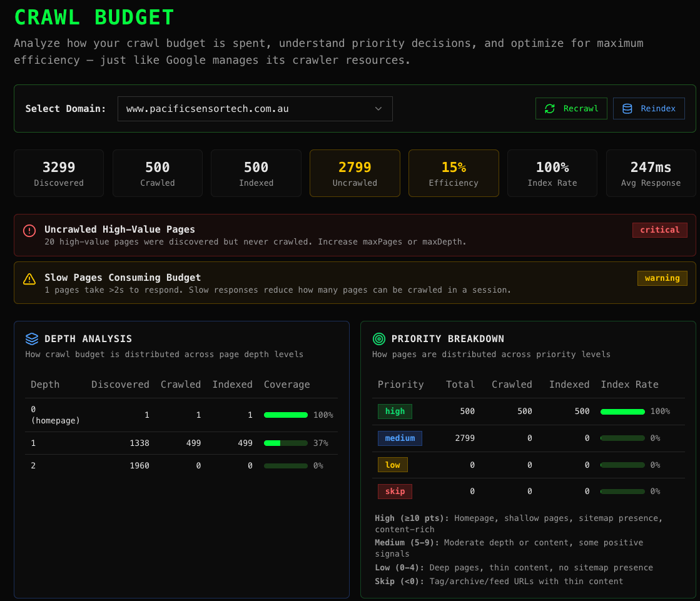Click the PRIORITY BREAKDOWN heading
700x601 pixels.
(447, 338)
